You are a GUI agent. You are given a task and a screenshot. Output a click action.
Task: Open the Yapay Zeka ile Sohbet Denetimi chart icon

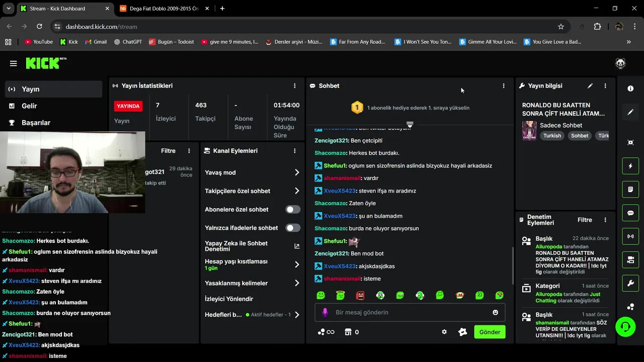click(x=297, y=246)
